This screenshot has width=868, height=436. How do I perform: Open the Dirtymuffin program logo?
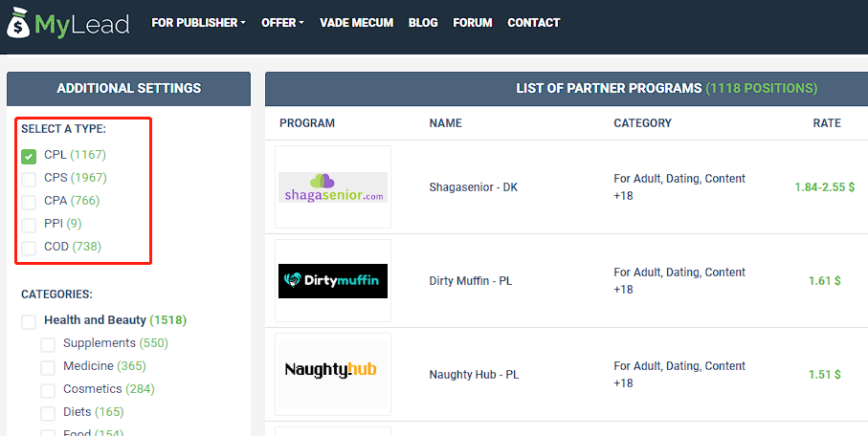pyautogui.click(x=333, y=280)
